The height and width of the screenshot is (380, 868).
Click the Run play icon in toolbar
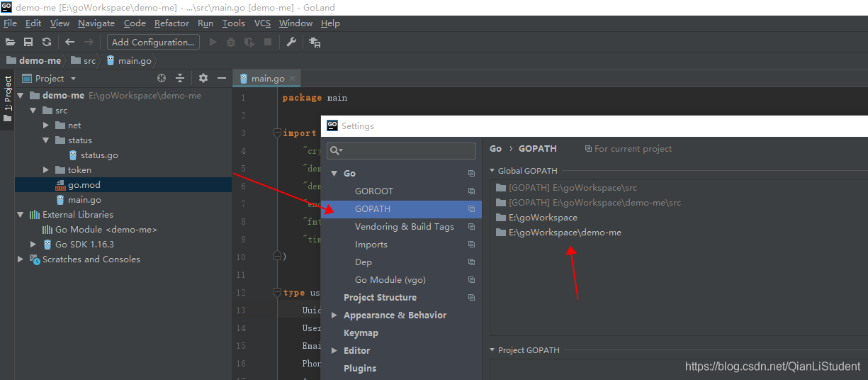(213, 43)
